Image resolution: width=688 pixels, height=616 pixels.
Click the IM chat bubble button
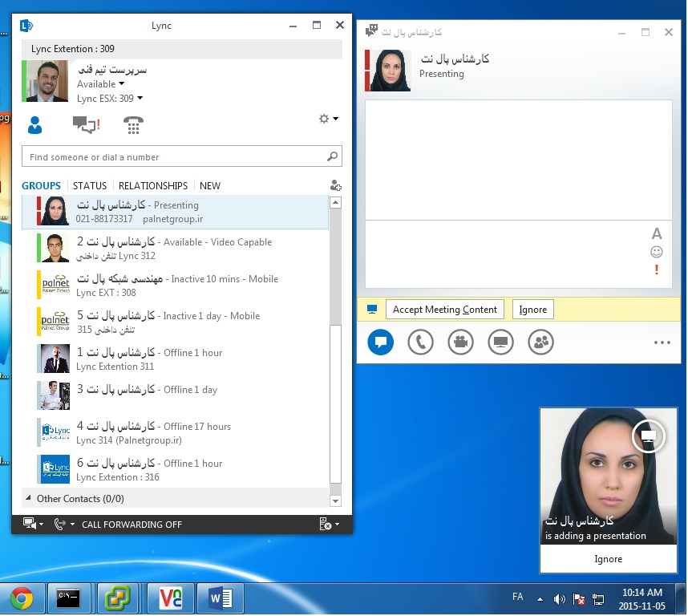380,342
